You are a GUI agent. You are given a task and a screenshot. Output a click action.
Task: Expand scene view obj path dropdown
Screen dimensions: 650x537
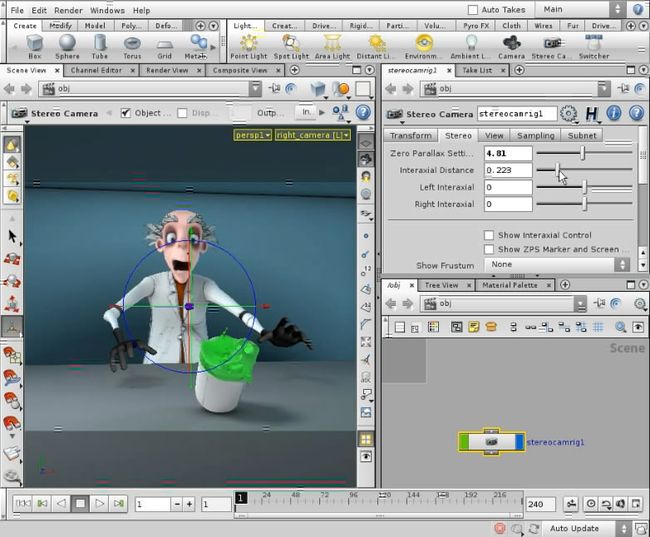click(255, 88)
